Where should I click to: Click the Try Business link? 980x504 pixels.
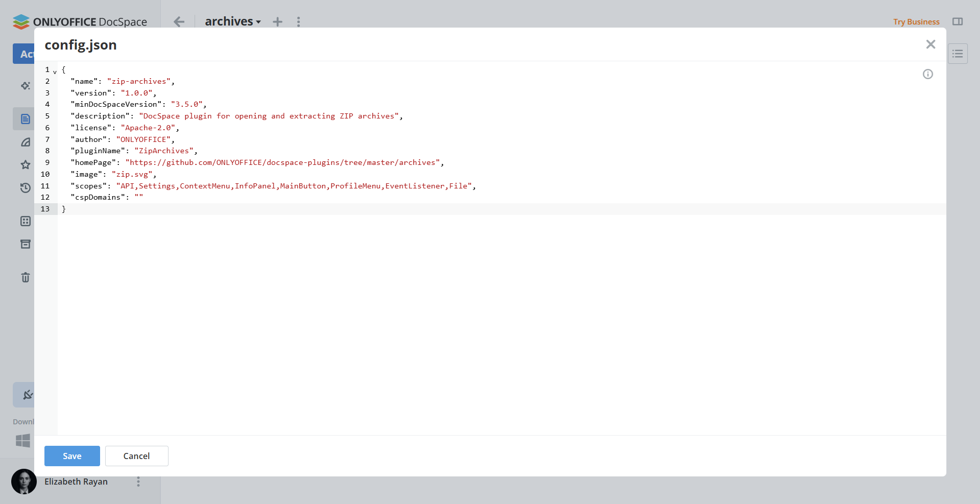pos(916,21)
